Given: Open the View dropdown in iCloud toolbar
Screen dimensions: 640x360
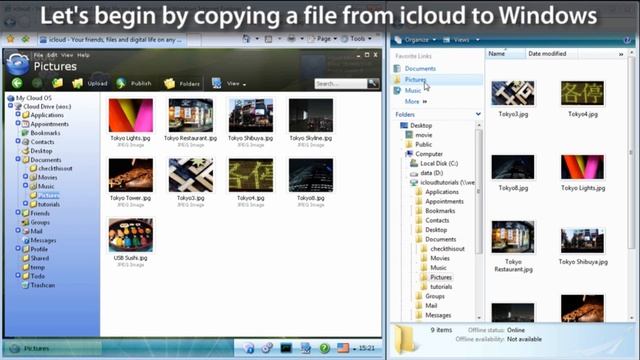Looking at the screenshot, I should pos(229,83).
